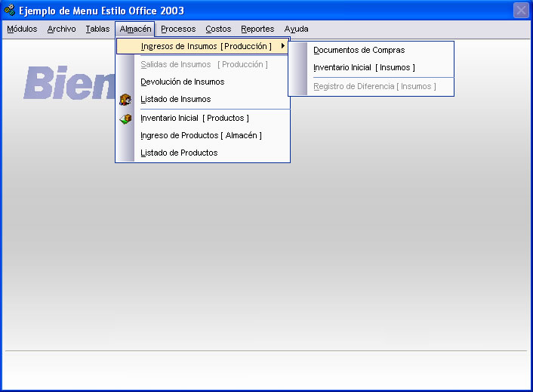Click the icon next to Inventario Inicial [Productos]
This screenshot has height=392, width=533.
125,119
